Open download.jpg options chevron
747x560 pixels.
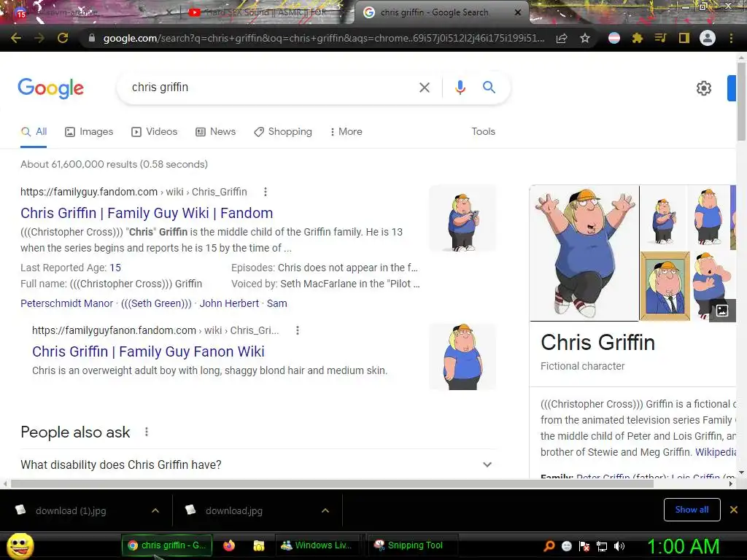coord(325,510)
